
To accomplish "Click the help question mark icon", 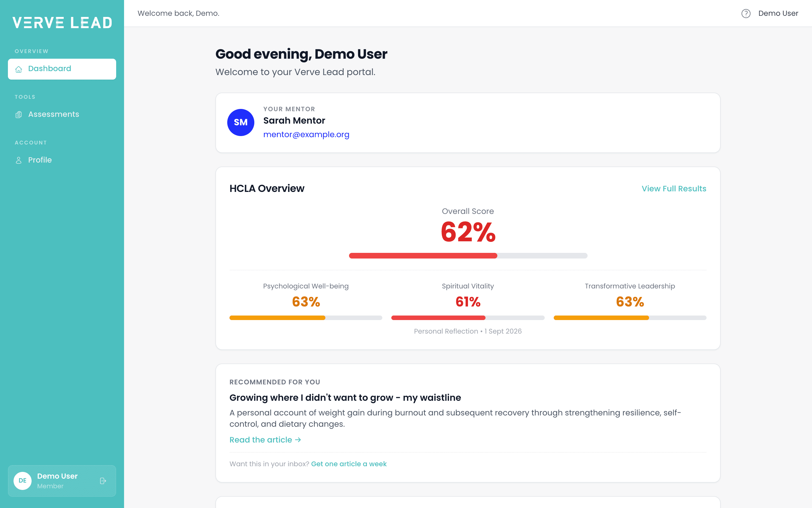I will coord(745,14).
